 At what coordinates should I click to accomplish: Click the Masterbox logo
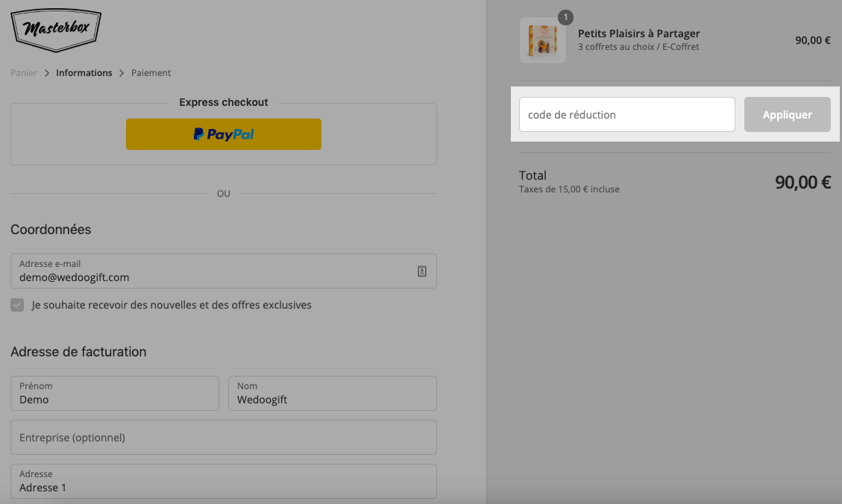(x=56, y=30)
